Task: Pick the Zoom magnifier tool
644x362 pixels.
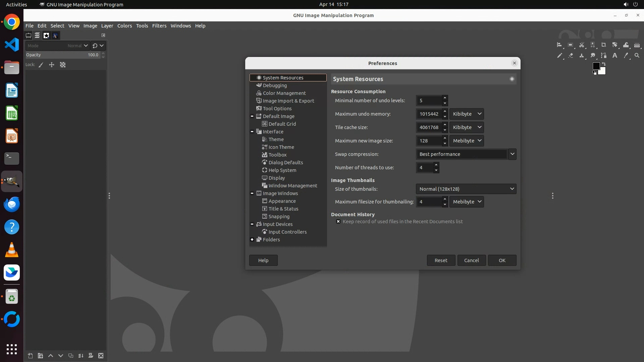Action: 637,56
